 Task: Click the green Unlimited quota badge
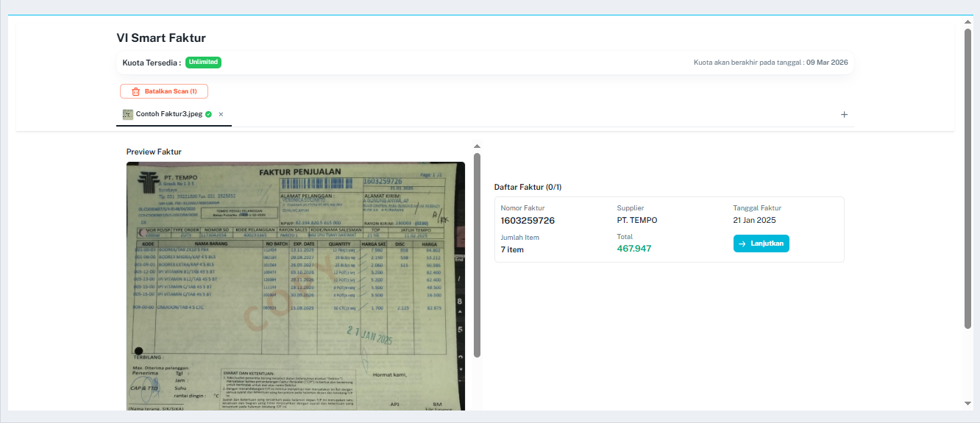[x=203, y=63]
